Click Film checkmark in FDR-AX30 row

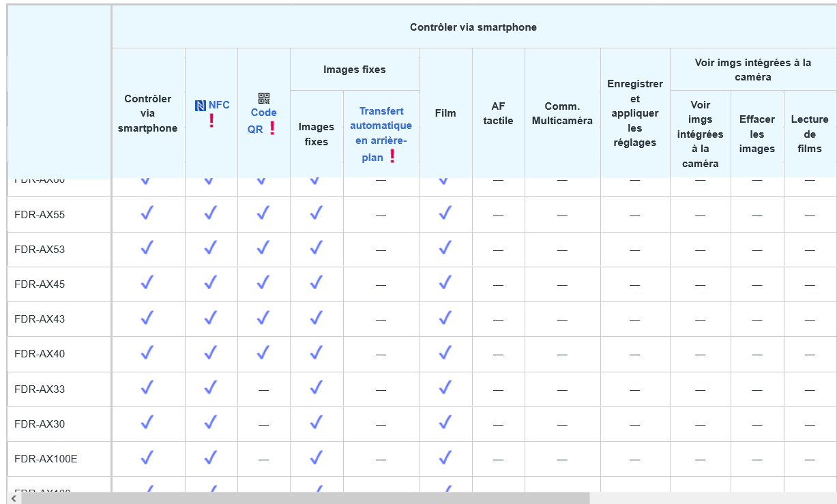coord(445,424)
